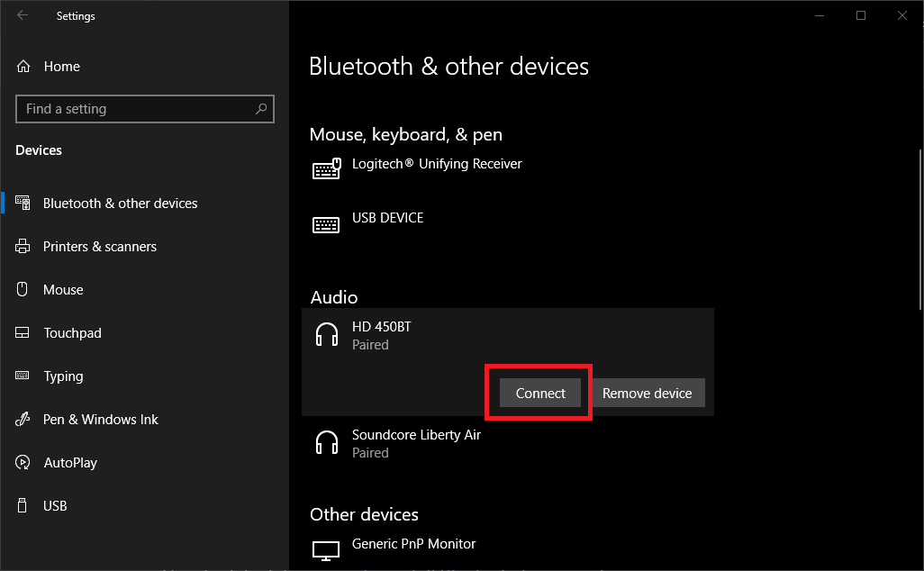Image resolution: width=924 pixels, height=571 pixels.
Task: Minimize the Settings window
Action: pyautogui.click(x=820, y=15)
